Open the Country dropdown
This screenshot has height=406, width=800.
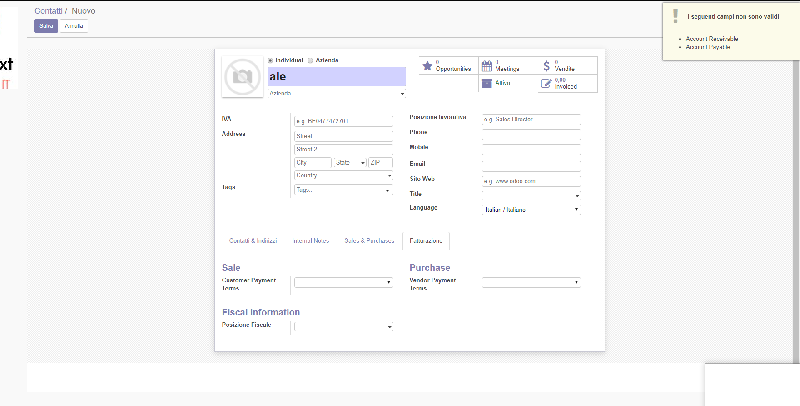click(x=343, y=175)
